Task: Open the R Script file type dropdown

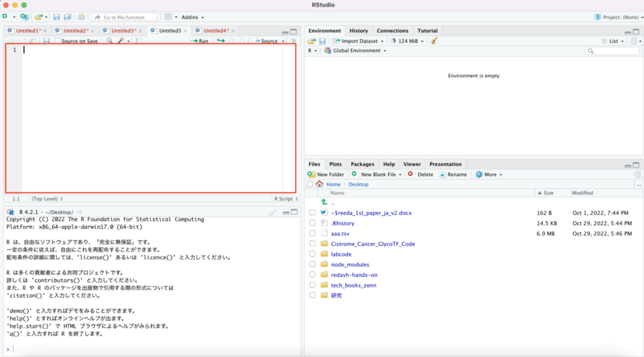Action: tap(286, 199)
